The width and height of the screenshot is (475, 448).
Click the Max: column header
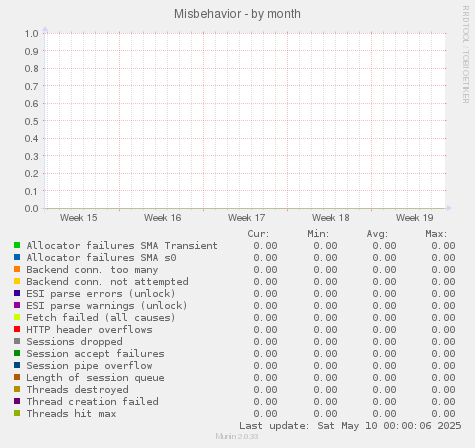[x=436, y=234]
